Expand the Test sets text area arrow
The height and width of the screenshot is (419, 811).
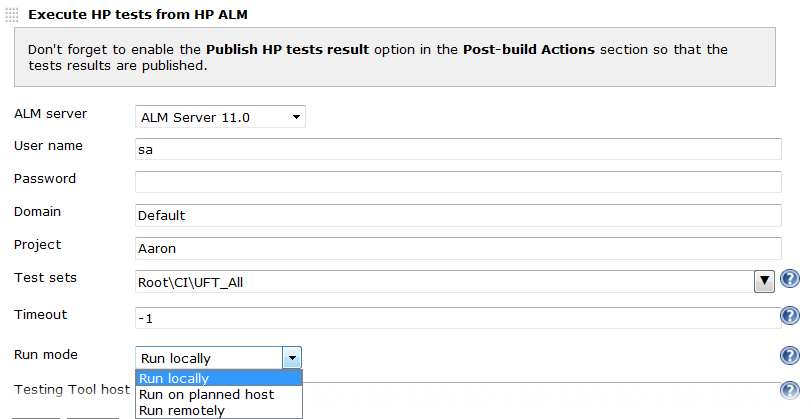click(x=765, y=281)
